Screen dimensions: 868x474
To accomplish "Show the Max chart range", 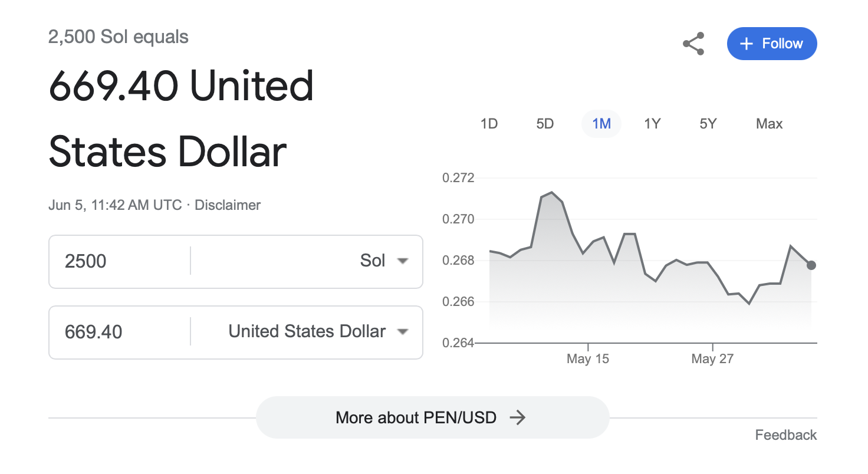I will tap(769, 124).
